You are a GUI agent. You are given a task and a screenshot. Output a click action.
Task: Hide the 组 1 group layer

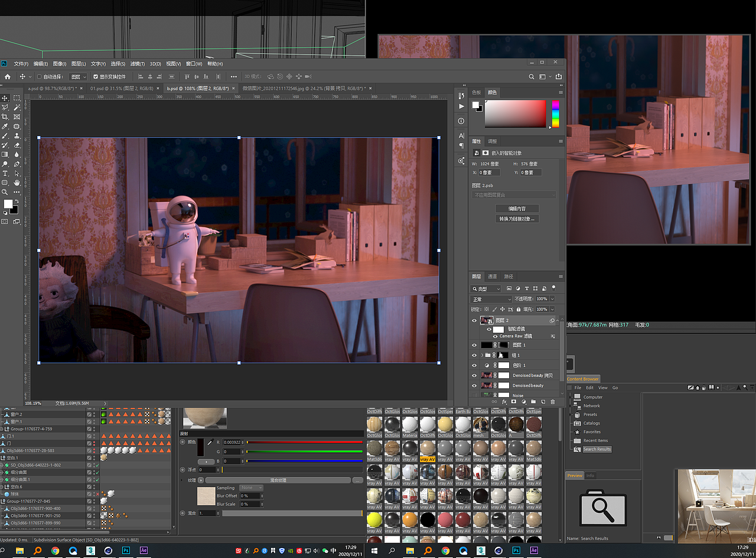pos(474,355)
